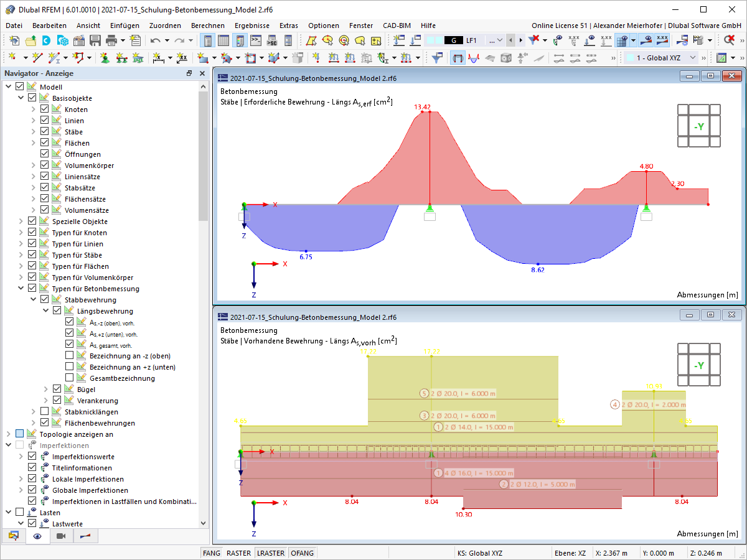747x560 pixels.
Task: Toggle the Öffnungen checkbox
Action: pyautogui.click(x=44, y=154)
